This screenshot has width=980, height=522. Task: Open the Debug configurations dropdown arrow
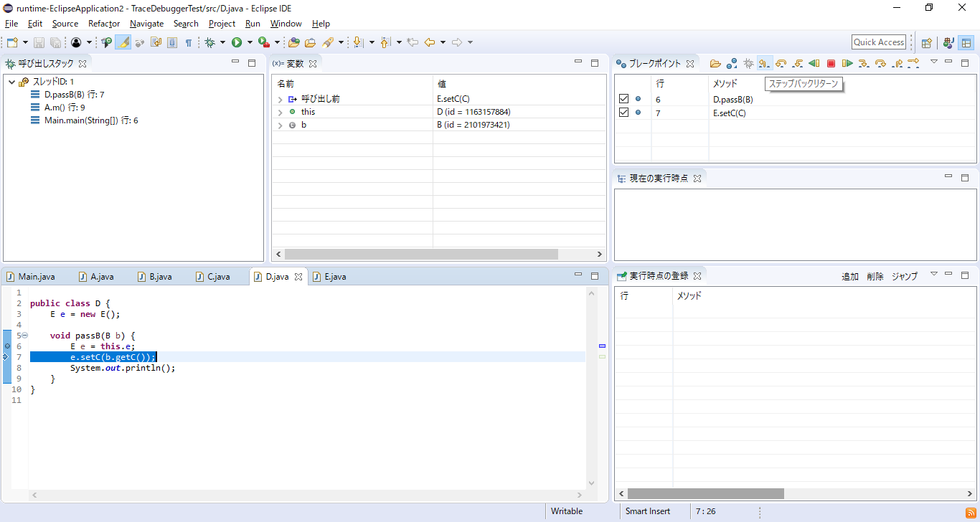click(222, 42)
